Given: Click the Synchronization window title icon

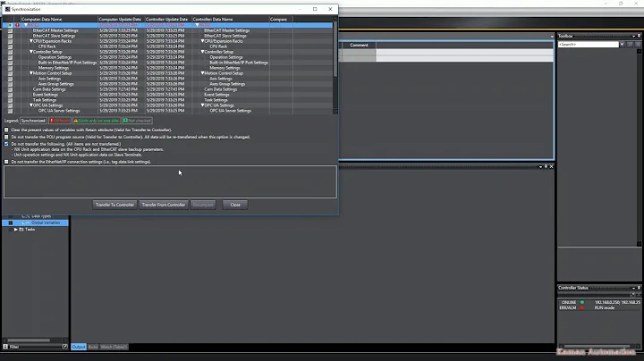Looking at the screenshot, I should 7,9.
